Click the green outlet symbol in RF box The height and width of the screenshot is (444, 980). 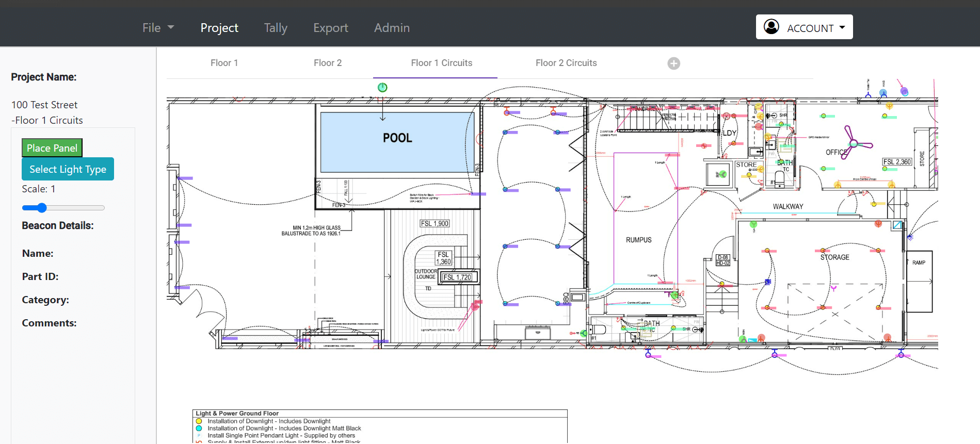coord(723,175)
